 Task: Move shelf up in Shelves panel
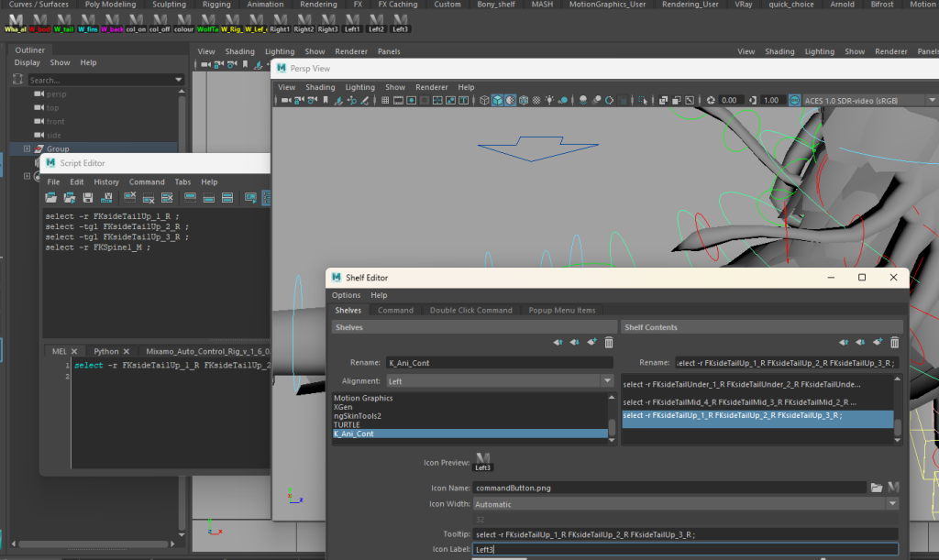558,342
